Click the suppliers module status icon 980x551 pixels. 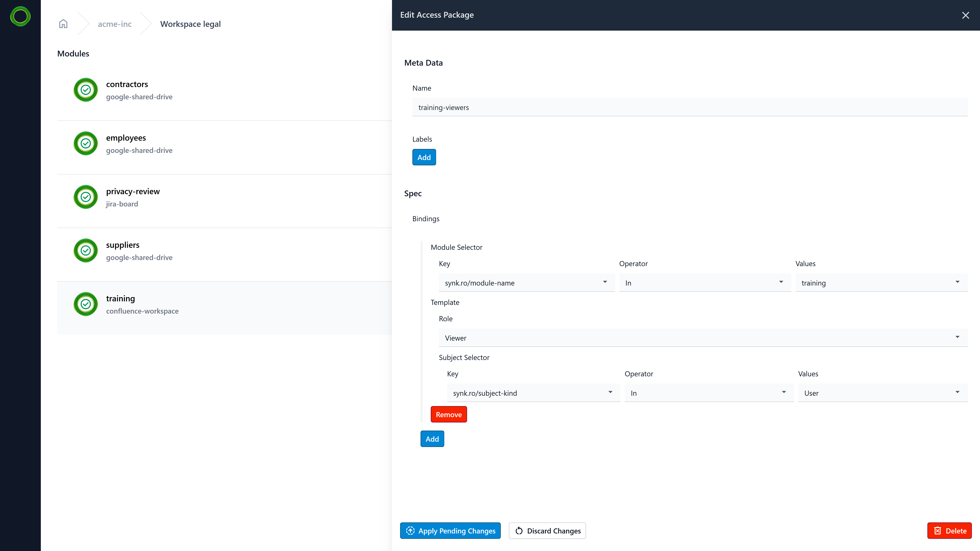pyautogui.click(x=86, y=251)
